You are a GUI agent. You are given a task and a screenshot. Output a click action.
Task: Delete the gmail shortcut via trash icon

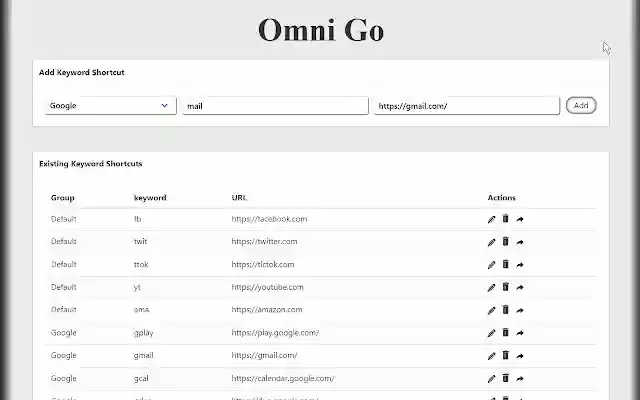tap(505, 355)
